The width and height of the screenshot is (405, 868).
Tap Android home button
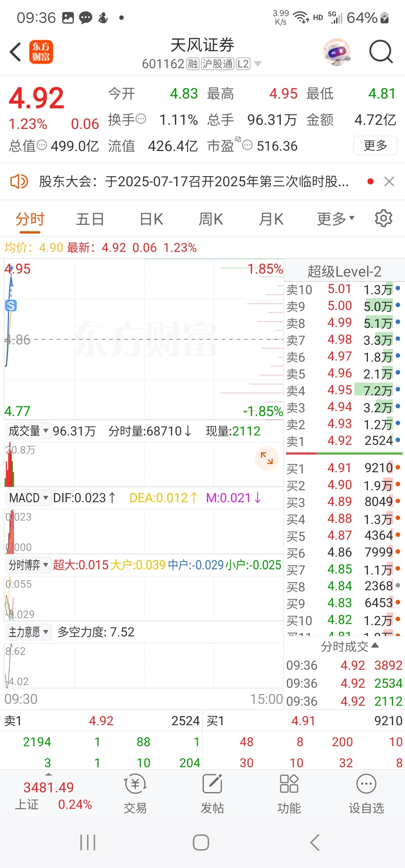201,843
